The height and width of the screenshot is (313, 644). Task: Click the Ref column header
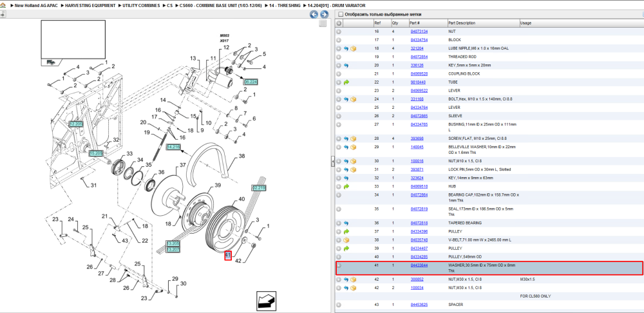click(382, 23)
